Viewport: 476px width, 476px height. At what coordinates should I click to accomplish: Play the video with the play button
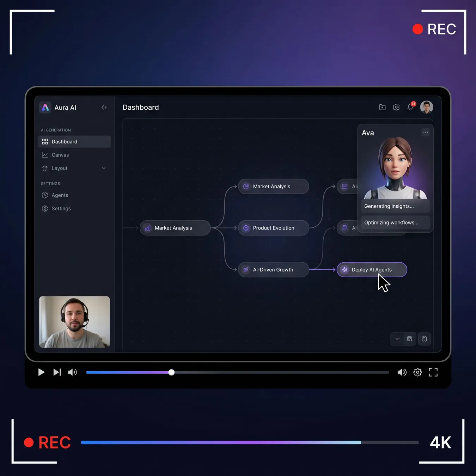click(41, 372)
